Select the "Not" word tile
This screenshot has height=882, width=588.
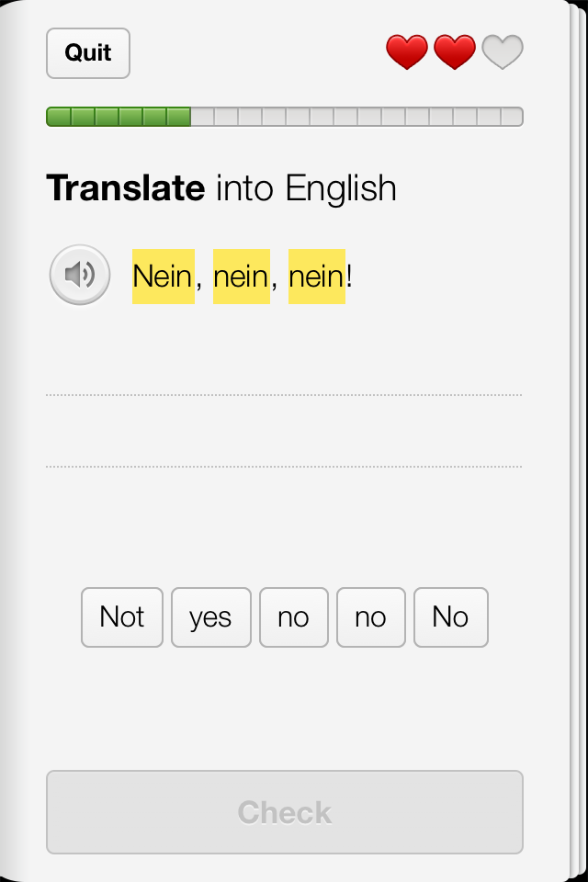(x=122, y=617)
